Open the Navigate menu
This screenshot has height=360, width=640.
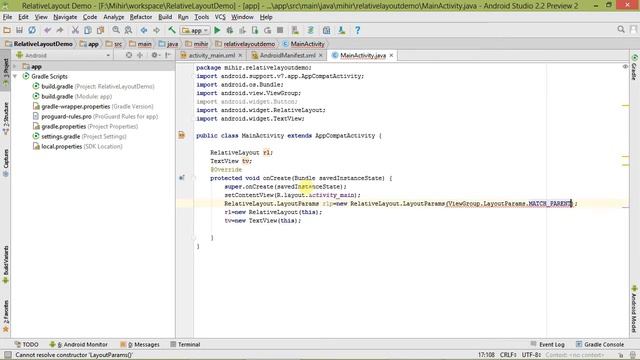[65, 17]
